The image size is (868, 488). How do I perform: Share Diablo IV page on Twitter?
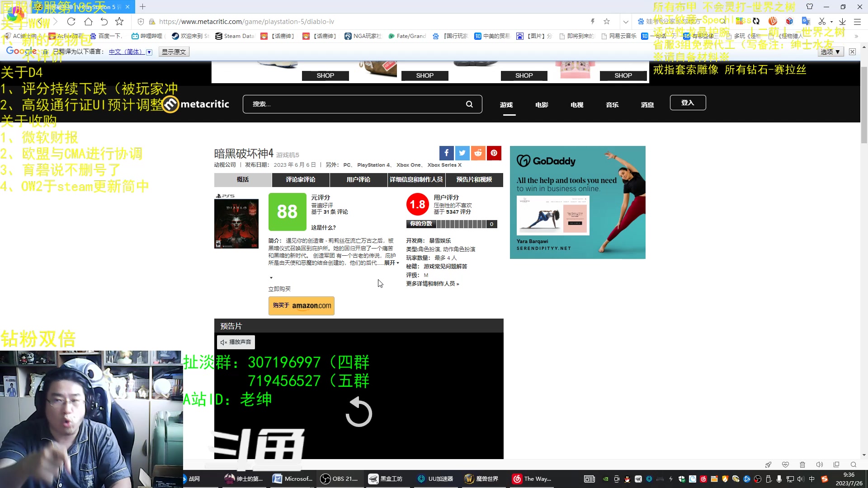(x=462, y=153)
